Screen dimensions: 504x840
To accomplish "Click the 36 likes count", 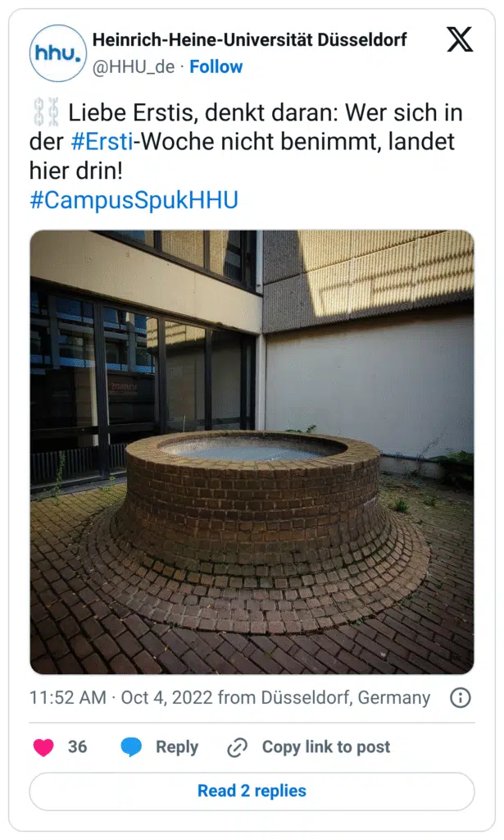I will point(78,747).
